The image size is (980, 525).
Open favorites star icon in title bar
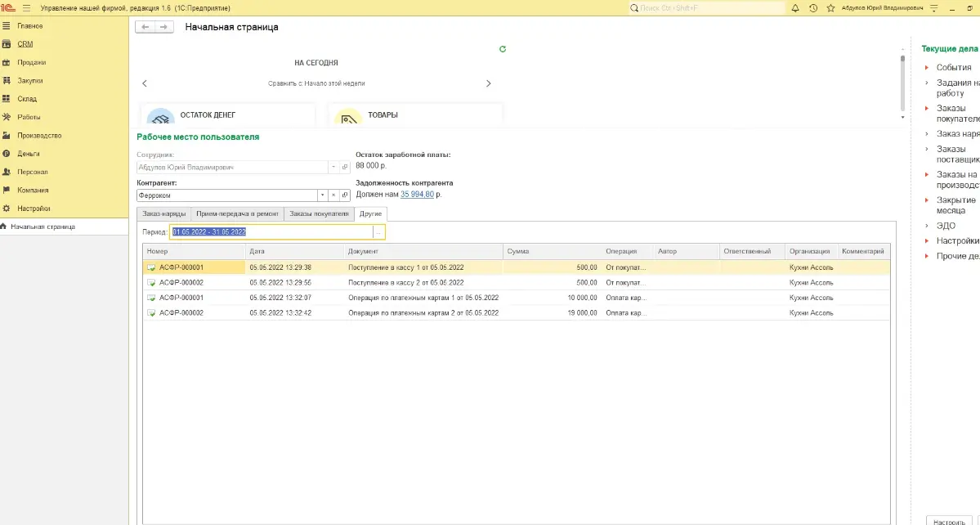point(830,7)
